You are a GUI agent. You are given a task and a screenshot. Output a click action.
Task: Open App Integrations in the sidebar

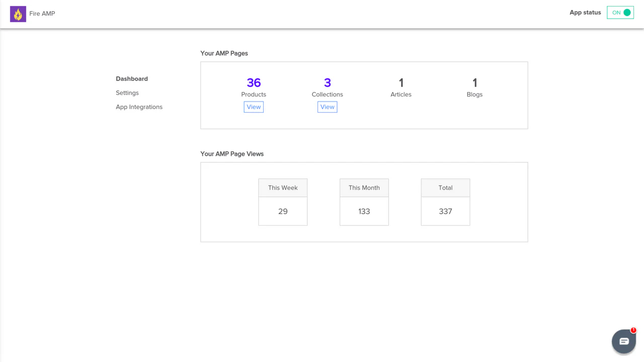coord(139,107)
